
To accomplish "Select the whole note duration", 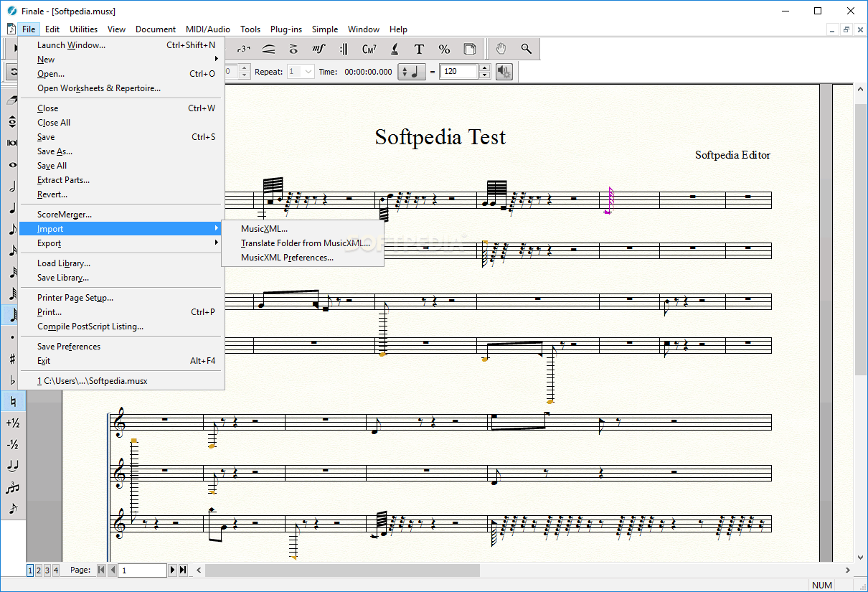I will point(12,164).
